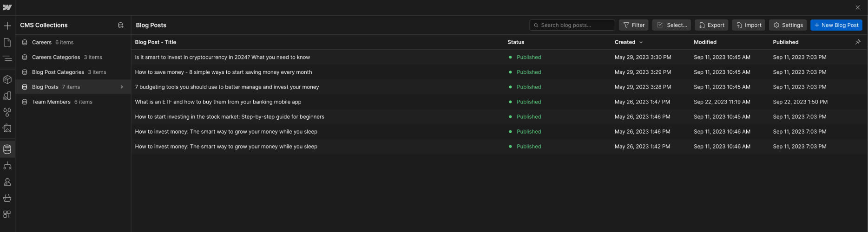Screen dimensions: 868x232
Task: Click the Sep 22, 2023 1:50 PM published date
Action: pos(800,102)
